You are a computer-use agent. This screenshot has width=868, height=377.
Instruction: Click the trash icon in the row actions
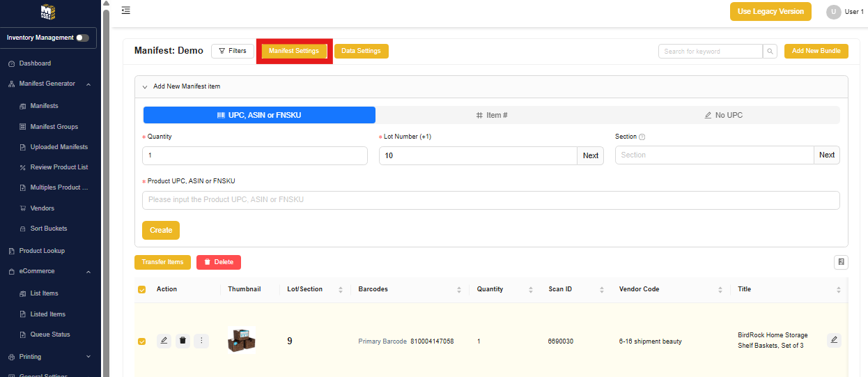[183, 341]
